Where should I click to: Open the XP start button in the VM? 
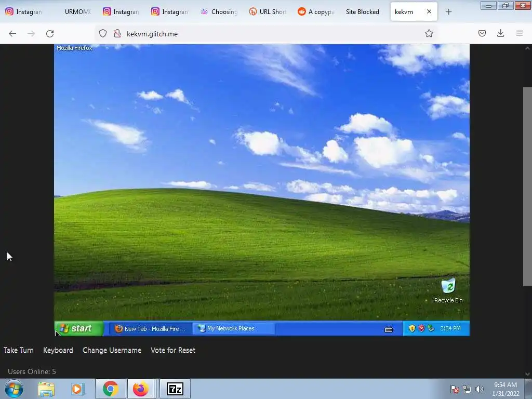79,328
